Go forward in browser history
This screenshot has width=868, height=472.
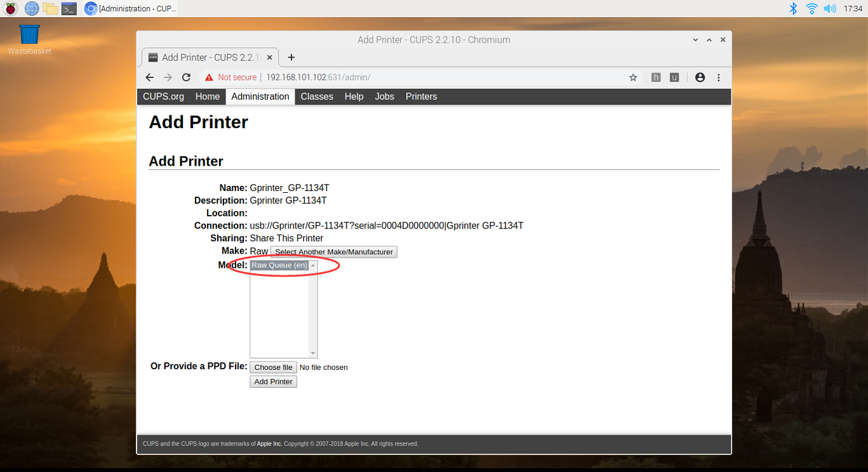pyautogui.click(x=168, y=77)
